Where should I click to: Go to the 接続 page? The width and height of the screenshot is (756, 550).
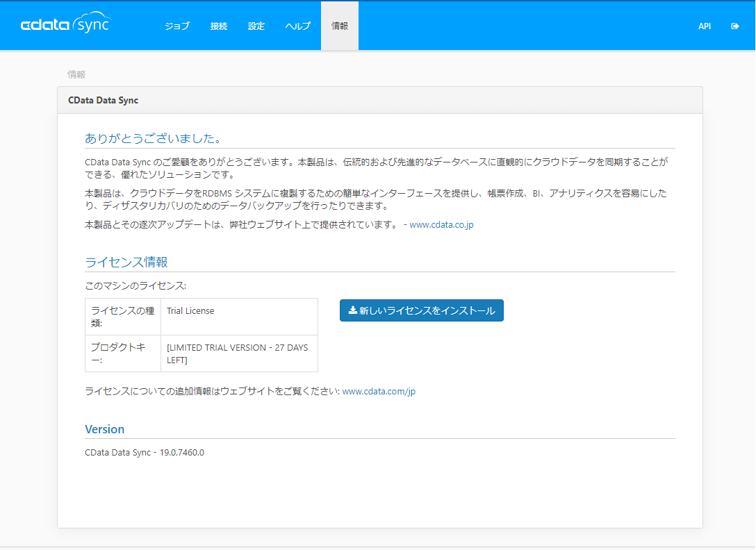219,26
